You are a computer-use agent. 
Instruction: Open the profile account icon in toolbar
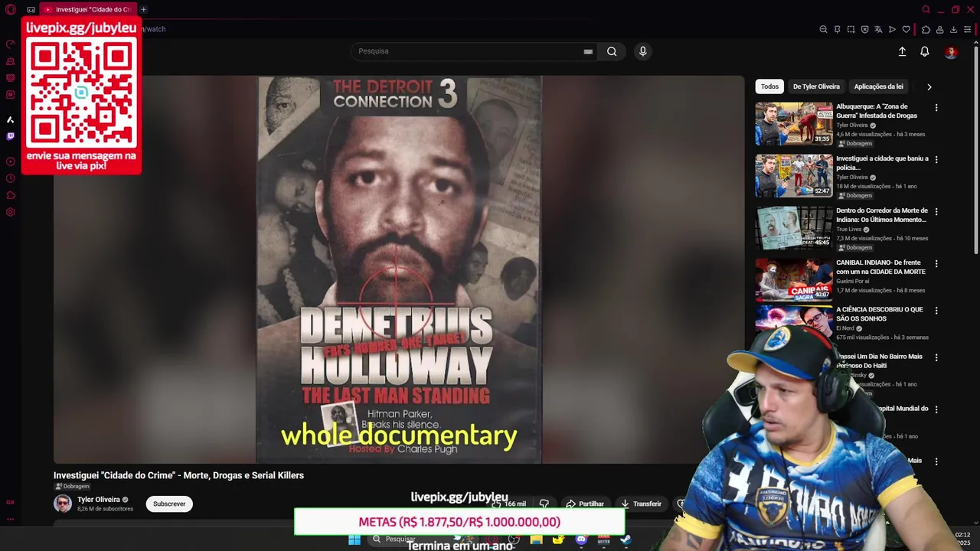coord(939,29)
